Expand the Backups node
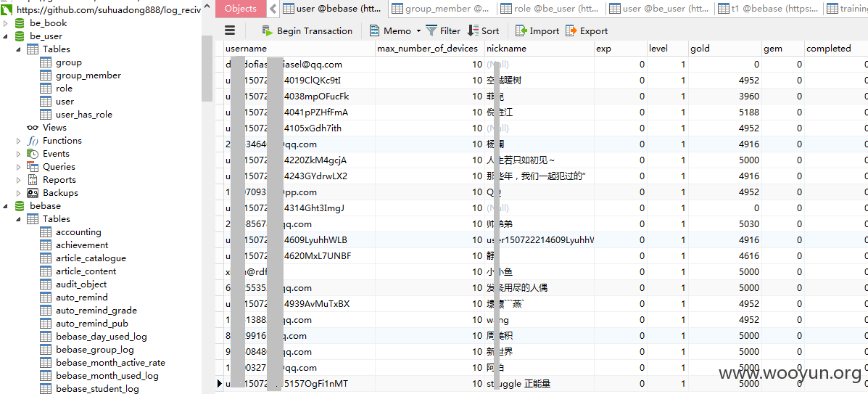This screenshot has height=394, width=868. tap(19, 193)
